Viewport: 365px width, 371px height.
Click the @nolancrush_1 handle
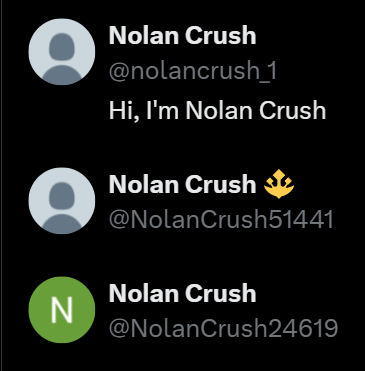click(x=193, y=71)
